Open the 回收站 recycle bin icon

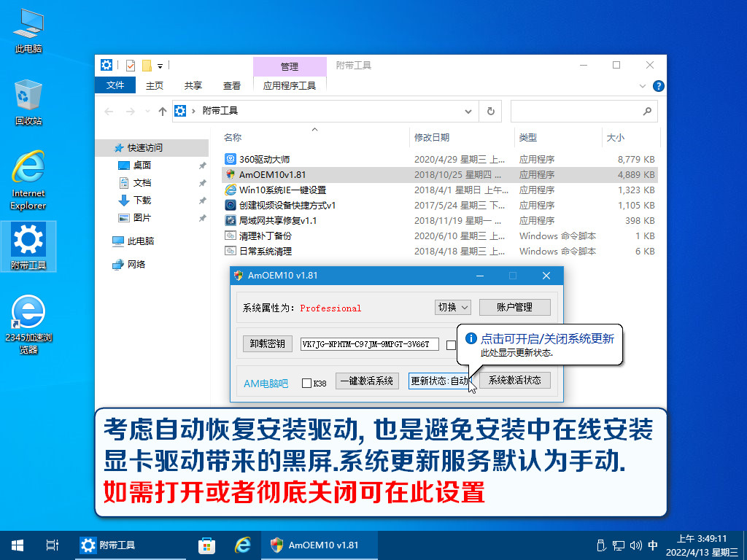point(28,102)
